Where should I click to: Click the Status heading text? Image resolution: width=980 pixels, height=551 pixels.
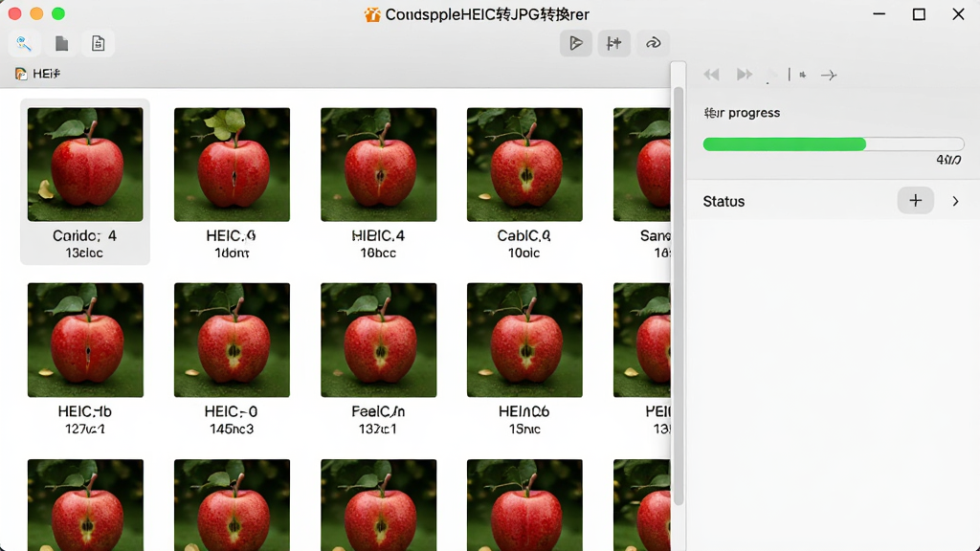[x=724, y=201]
